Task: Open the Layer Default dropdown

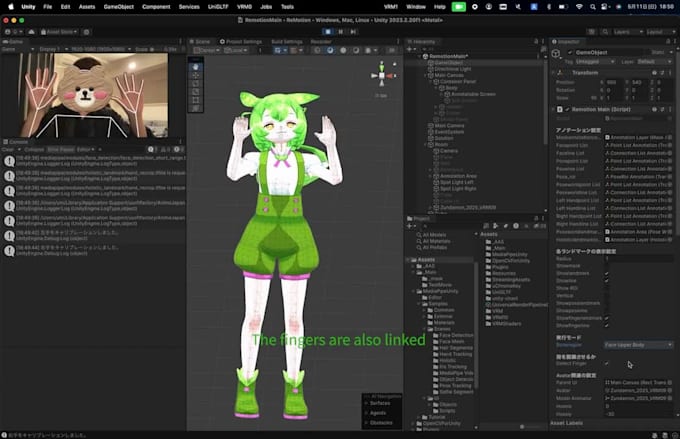Action: [x=654, y=62]
